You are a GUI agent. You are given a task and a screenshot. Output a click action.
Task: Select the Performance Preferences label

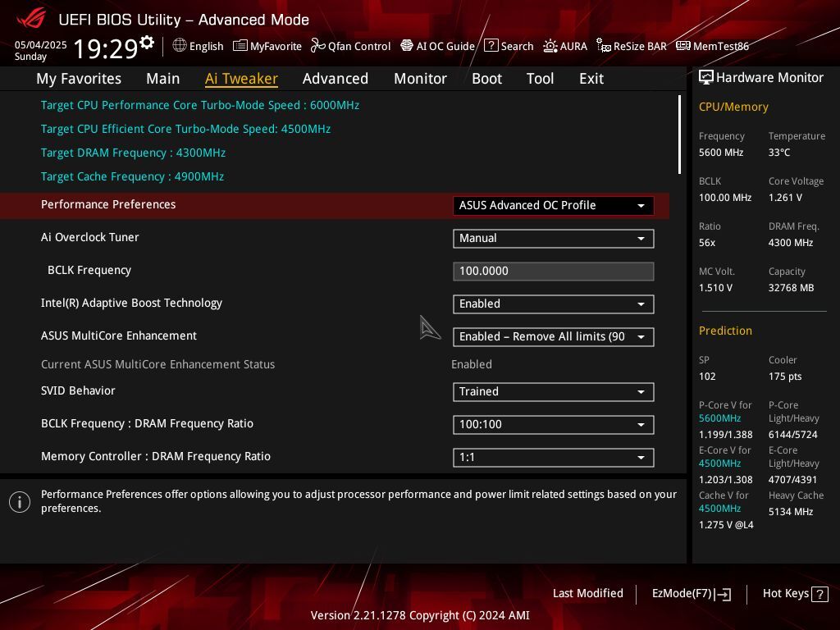coord(108,204)
